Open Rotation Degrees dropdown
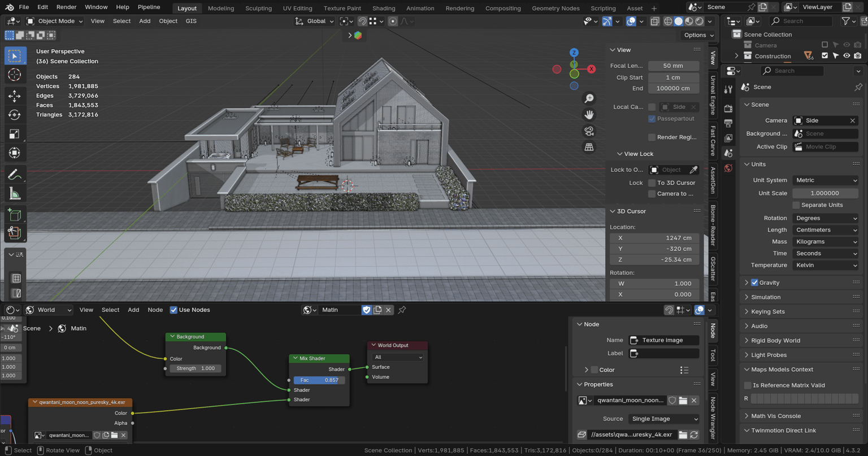 click(x=826, y=218)
